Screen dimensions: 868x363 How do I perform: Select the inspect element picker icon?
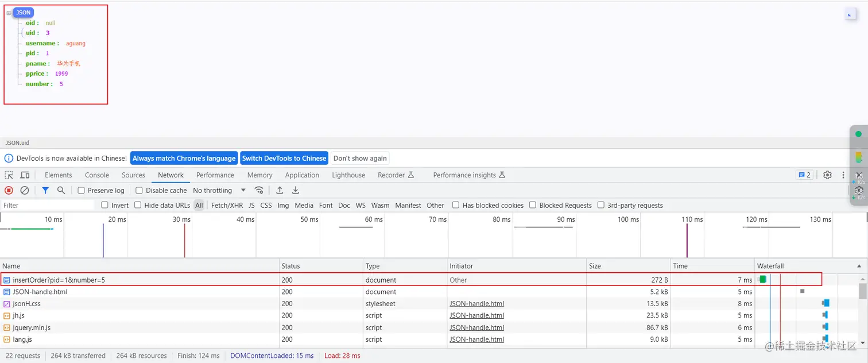9,175
